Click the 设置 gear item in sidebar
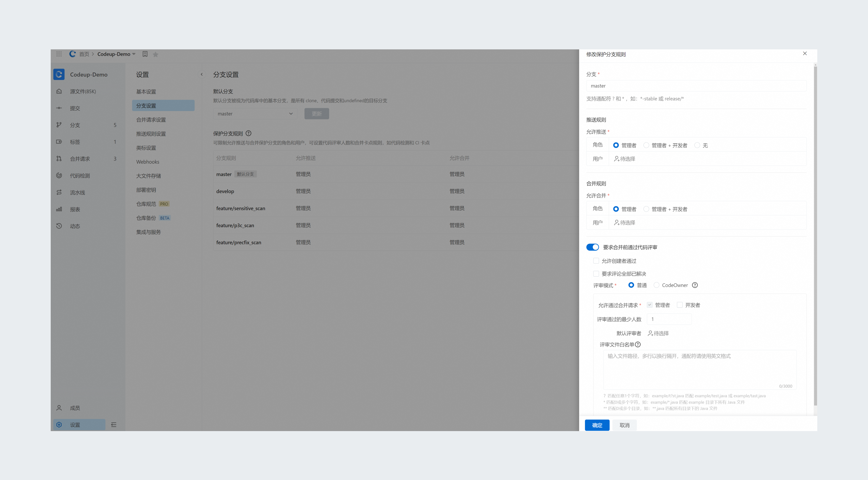The image size is (868, 480). point(79,425)
